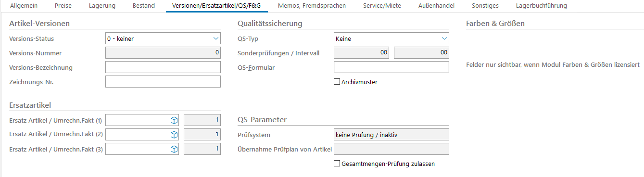Open article lookup for Ersatz Artikel (3)
Image resolution: width=644 pixels, height=177 pixels.
coord(174,150)
